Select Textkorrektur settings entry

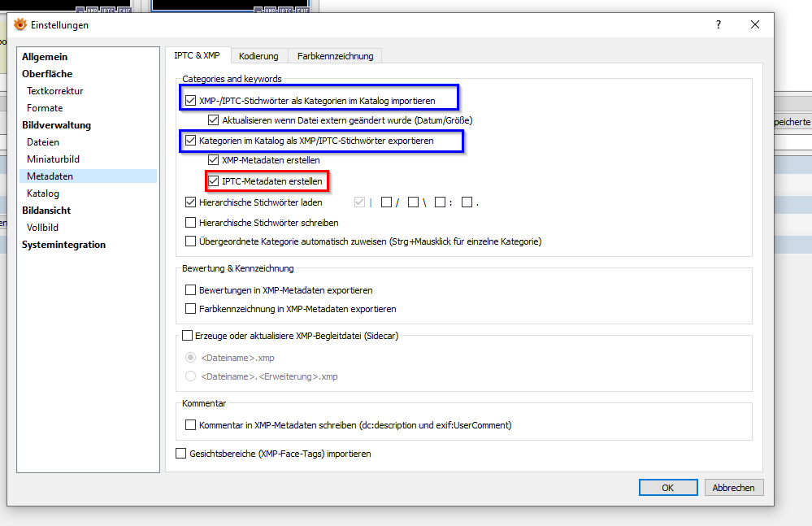[55, 91]
